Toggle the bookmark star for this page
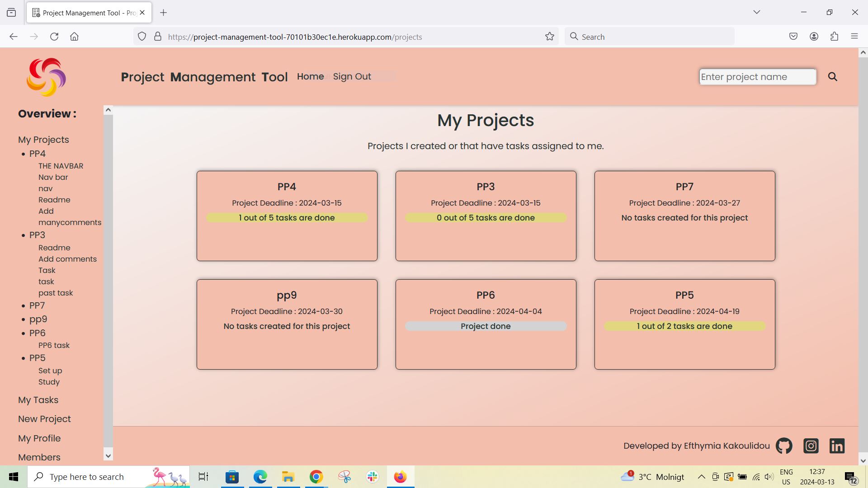The image size is (868, 488). click(x=549, y=36)
